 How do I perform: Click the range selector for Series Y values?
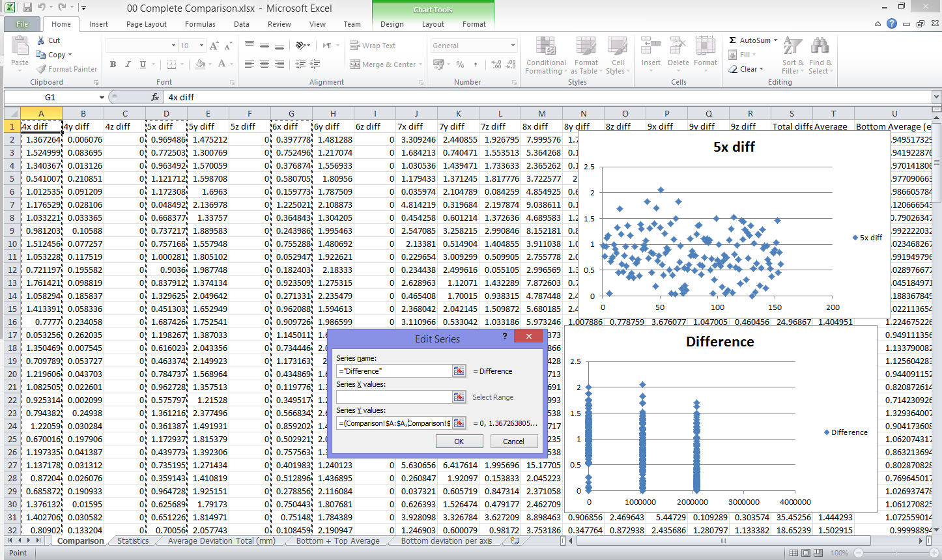click(x=459, y=423)
